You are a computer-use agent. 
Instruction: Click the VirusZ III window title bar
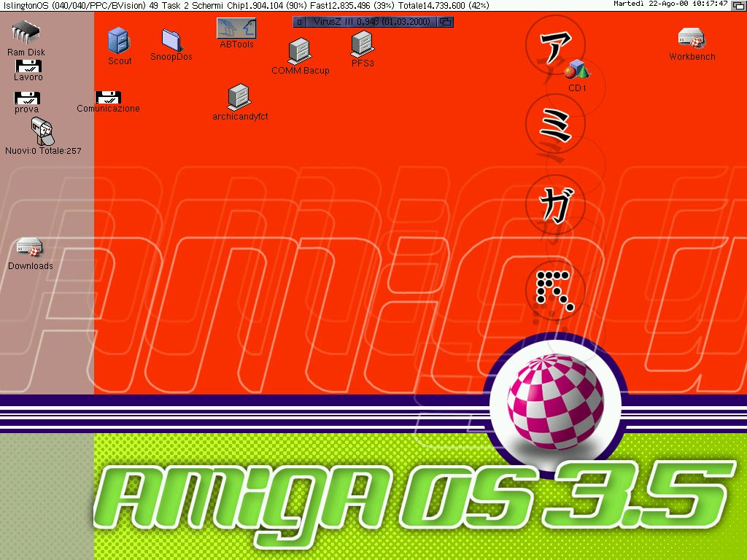371,22
